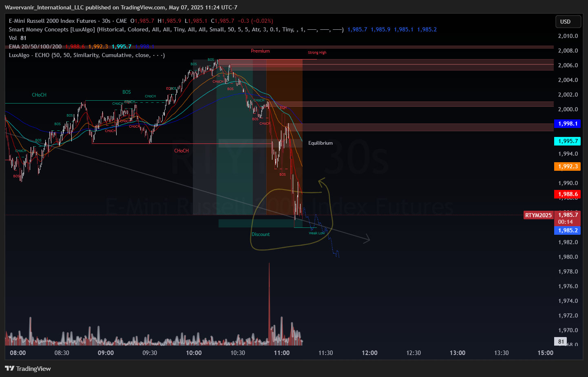The width and height of the screenshot is (588, 377).
Task: Click the 09:30 time axis label
Action: [x=150, y=353]
